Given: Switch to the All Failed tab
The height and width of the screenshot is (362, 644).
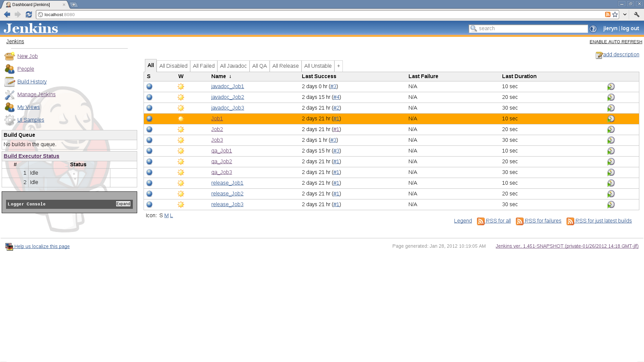Looking at the screenshot, I should [x=204, y=66].
